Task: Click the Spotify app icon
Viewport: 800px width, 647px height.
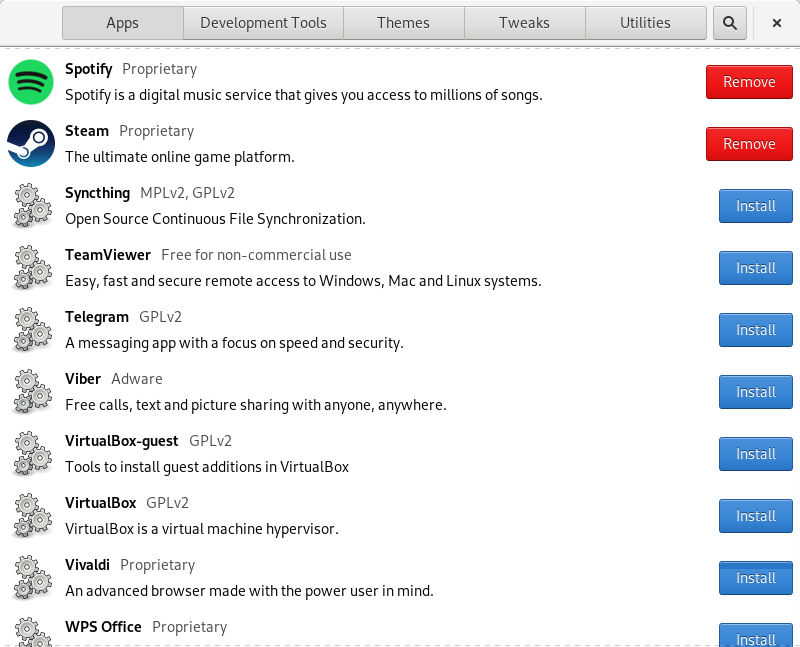Action: pos(31,82)
